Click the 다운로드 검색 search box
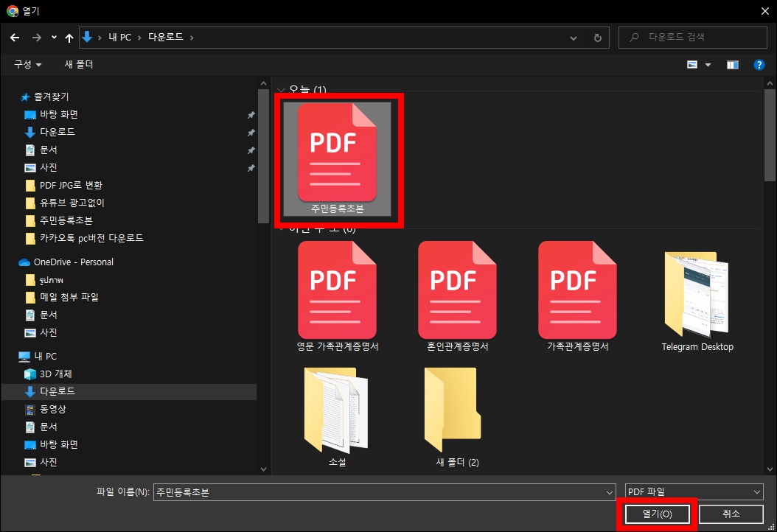This screenshot has width=777, height=532. coord(691,37)
